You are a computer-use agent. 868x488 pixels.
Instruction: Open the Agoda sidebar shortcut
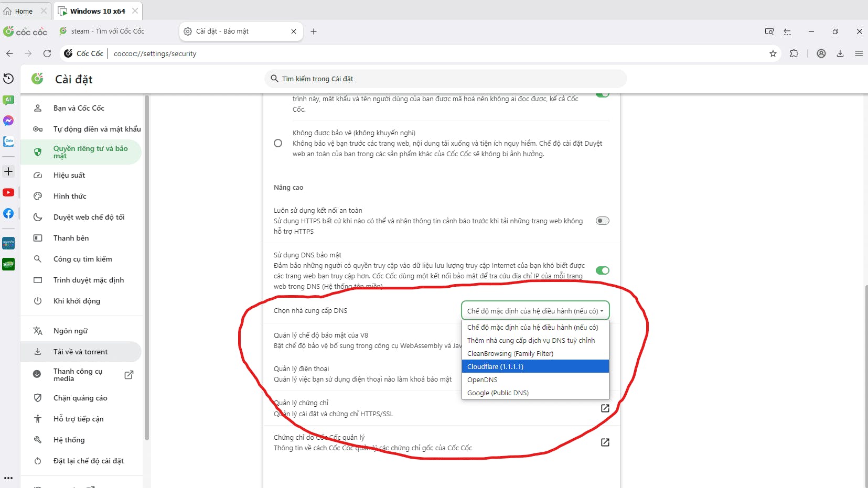[8, 243]
